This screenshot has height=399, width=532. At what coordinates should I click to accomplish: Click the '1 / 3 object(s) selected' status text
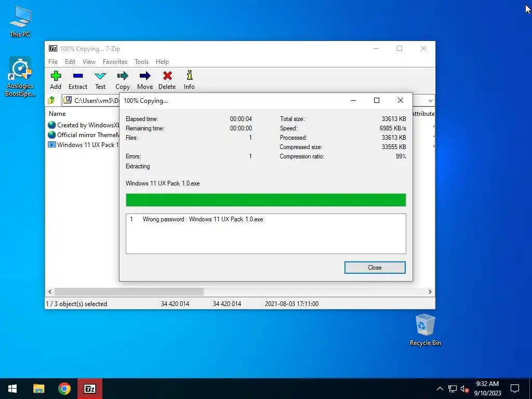76,303
